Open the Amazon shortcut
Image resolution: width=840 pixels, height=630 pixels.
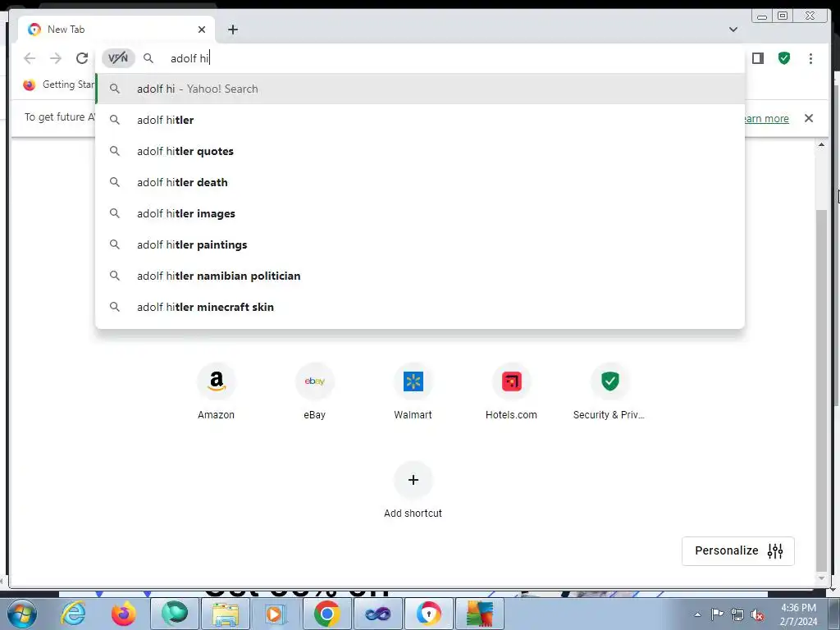tap(216, 391)
